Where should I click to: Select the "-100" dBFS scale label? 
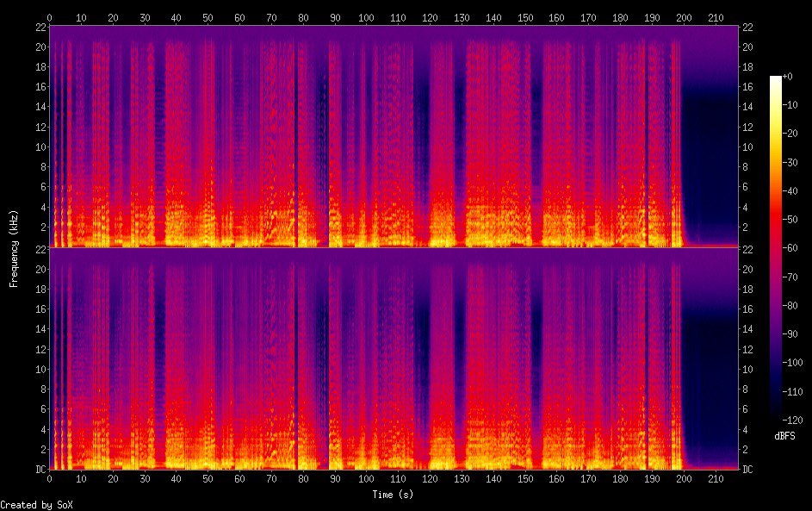coord(792,362)
